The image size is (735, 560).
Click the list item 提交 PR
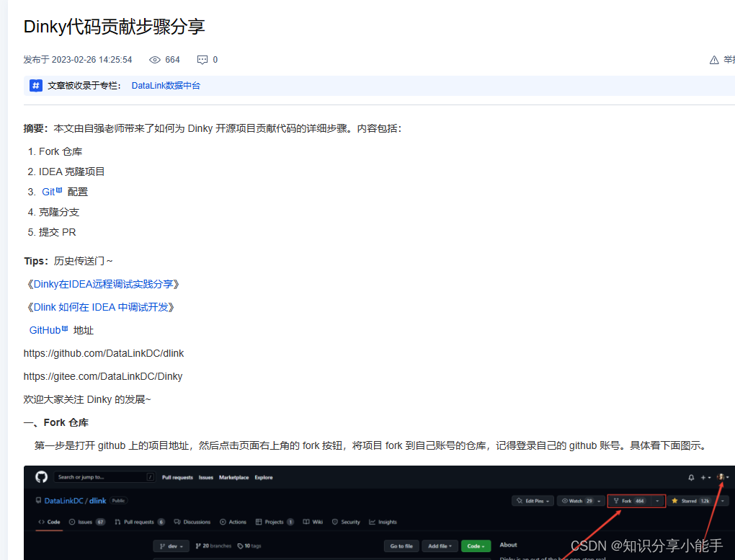tap(57, 232)
